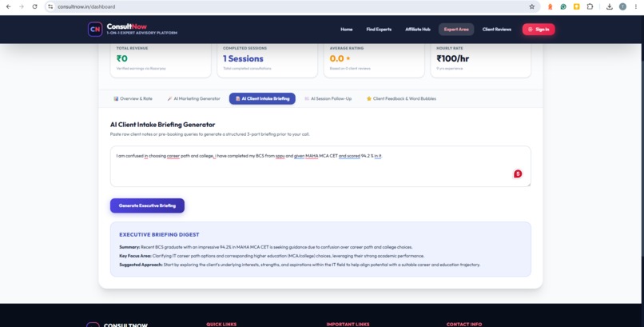Click the 0.0 average rating value
644x327 pixels.
pos(337,58)
